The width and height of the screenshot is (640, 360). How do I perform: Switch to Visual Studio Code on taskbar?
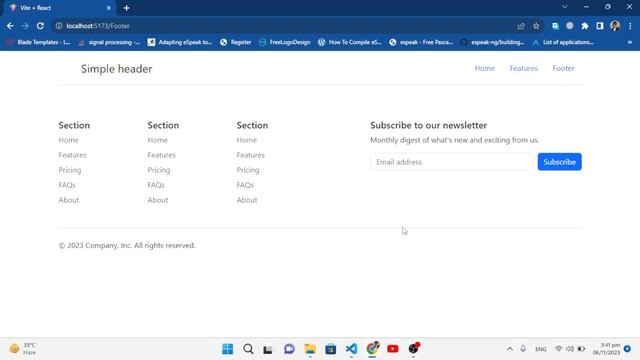tap(351, 349)
